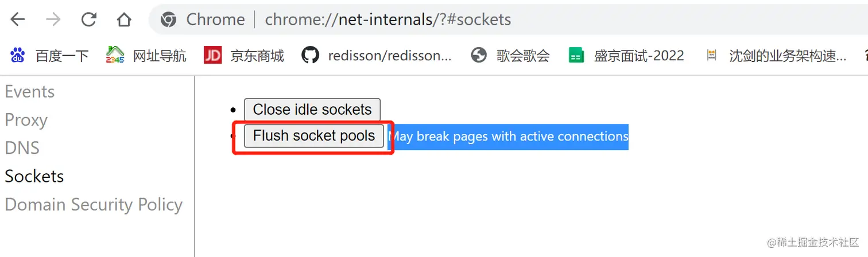Click the Chrome logo in address bar

point(168,20)
